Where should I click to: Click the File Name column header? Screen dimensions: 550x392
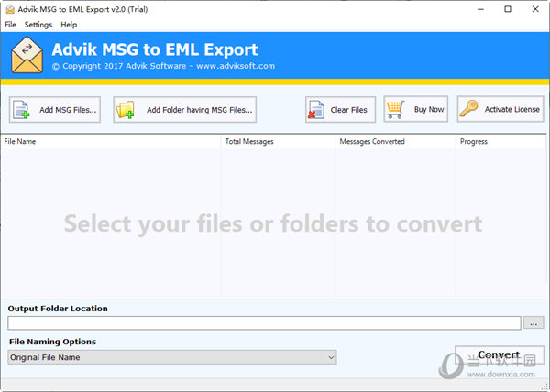click(x=110, y=142)
